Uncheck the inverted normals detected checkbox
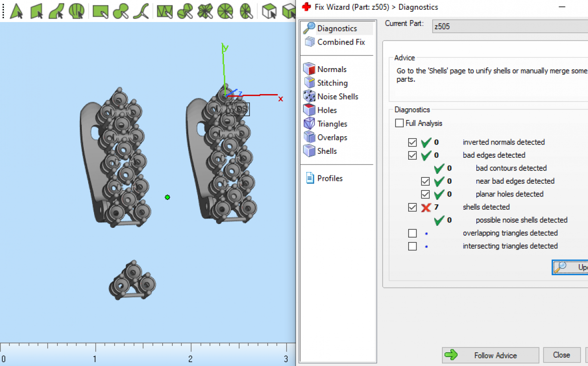Viewport: 588px width, 366px height. tap(412, 143)
